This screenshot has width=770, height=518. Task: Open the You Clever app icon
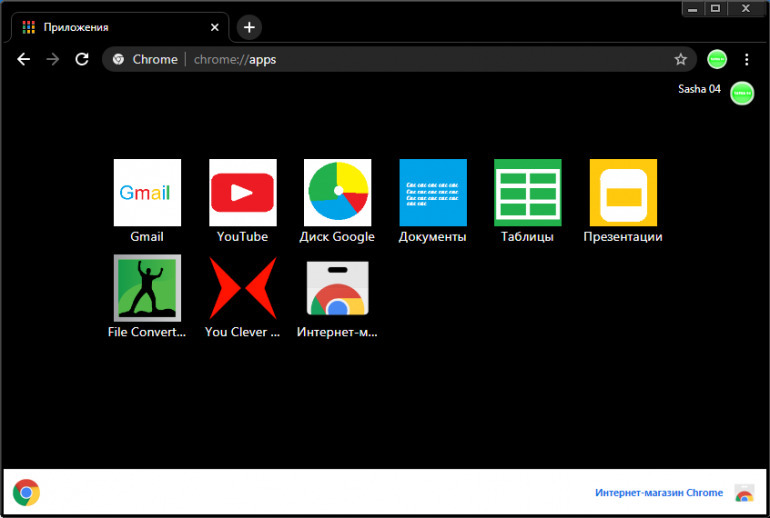click(x=242, y=288)
